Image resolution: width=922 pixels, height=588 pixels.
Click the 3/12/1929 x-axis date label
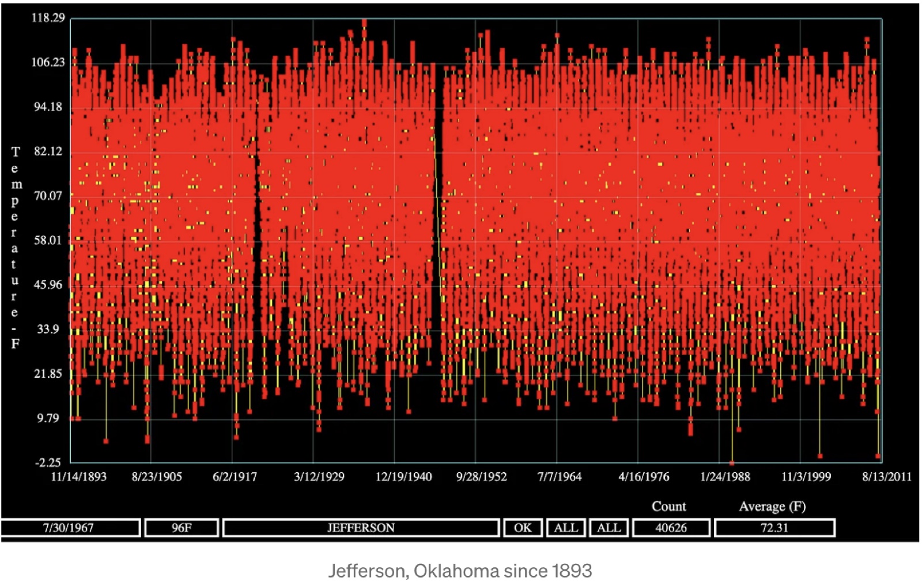(x=319, y=476)
